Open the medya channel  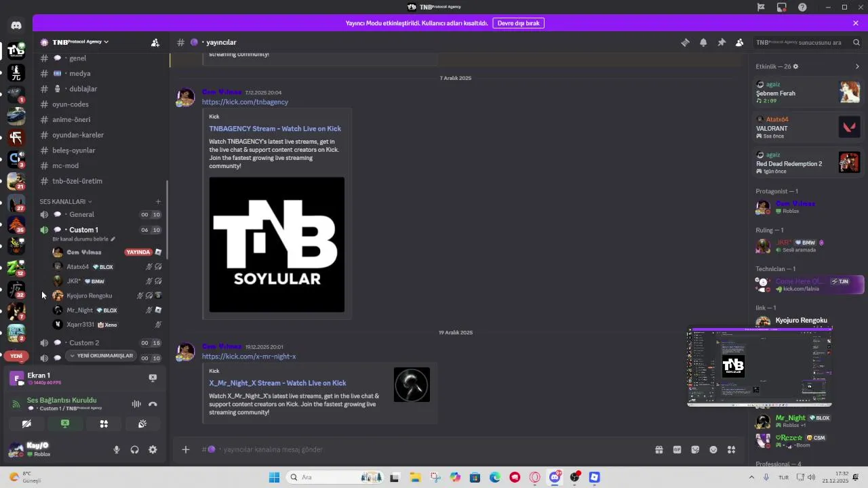pos(101,73)
